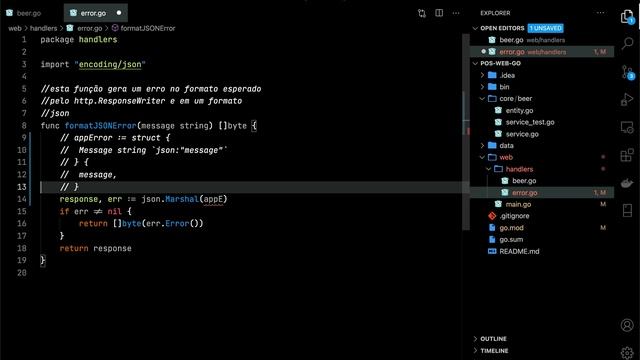The width and height of the screenshot is (640, 360).
Task: Collapse the web folder chevron
Action: pyautogui.click(x=482, y=157)
